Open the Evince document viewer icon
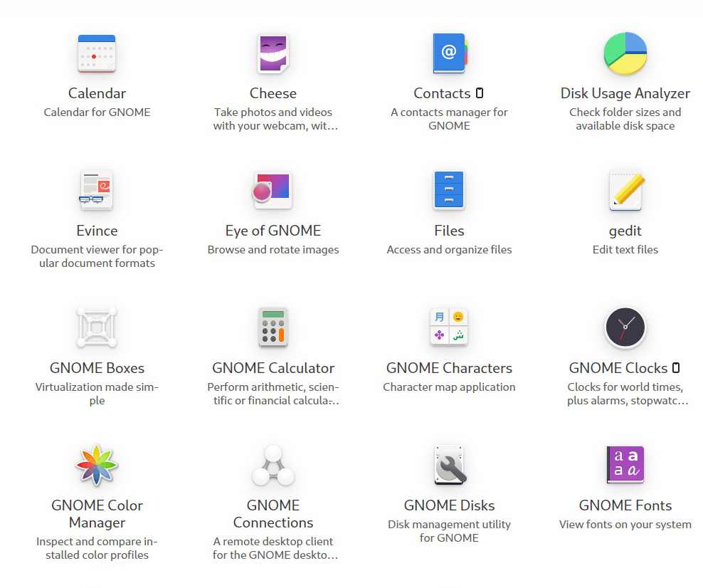This screenshot has width=703, height=588. click(97, 191)
